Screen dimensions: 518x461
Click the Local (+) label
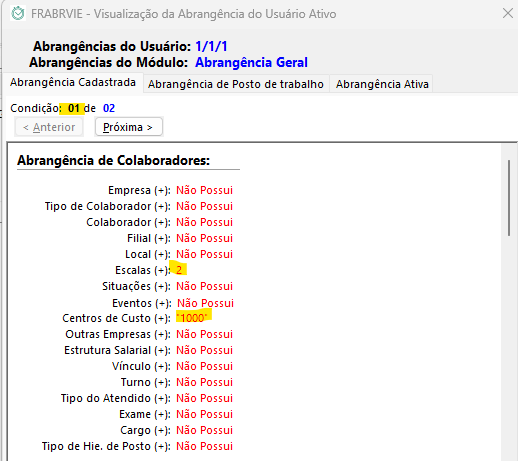point(148,254)
